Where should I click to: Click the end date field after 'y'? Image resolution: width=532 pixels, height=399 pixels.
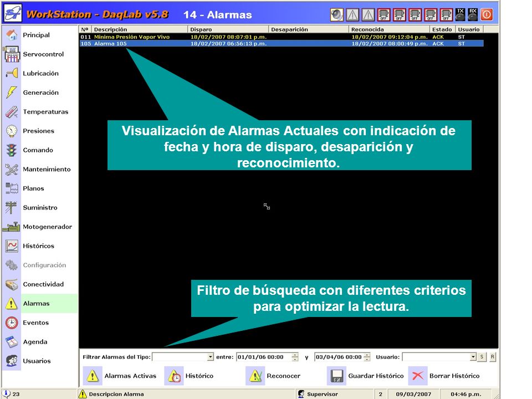pyautogui.click(x=339, y=357)
